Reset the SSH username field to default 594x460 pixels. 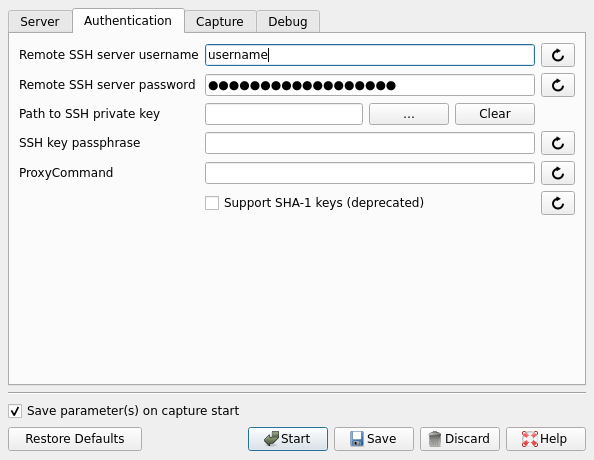(558, 55)
